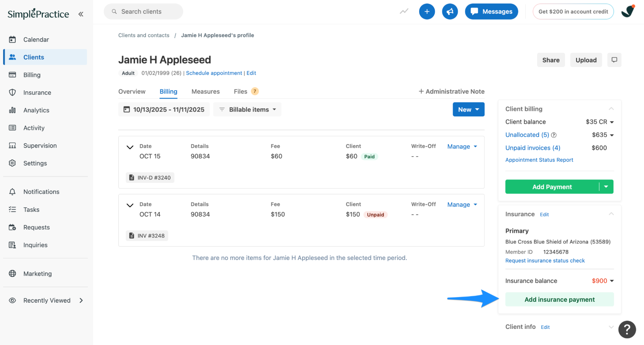Click the Share button

[x=551, y=60]
